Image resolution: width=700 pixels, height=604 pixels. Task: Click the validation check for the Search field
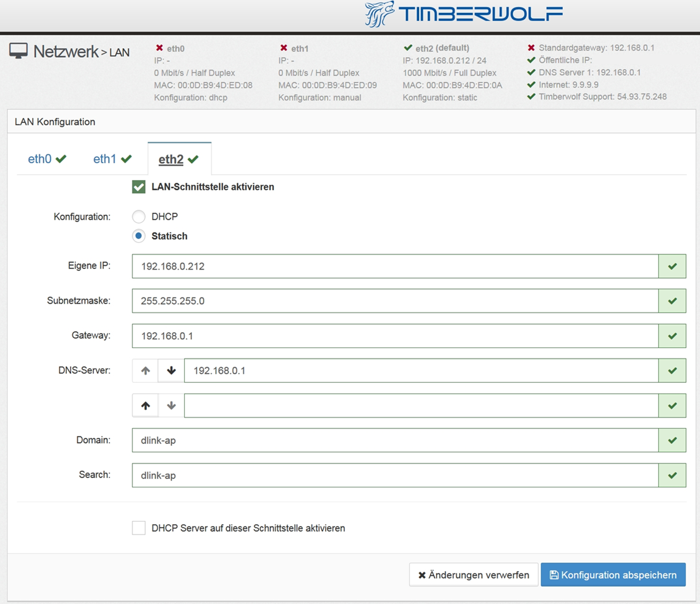click(672, 475)
